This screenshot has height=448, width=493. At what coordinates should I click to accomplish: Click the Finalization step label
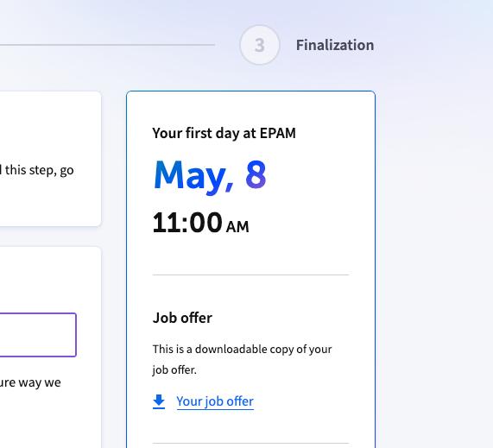(335, 45)
